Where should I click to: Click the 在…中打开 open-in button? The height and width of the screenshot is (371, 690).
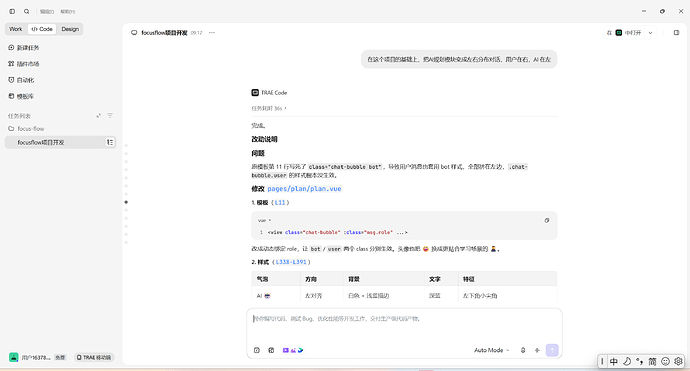click(624, 33)
